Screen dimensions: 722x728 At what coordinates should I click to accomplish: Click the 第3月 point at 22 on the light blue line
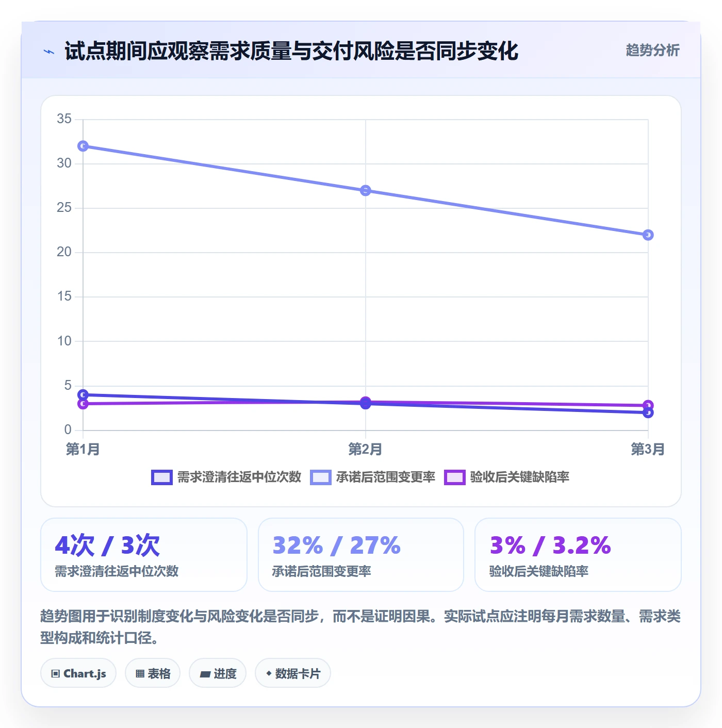(648, 235)
